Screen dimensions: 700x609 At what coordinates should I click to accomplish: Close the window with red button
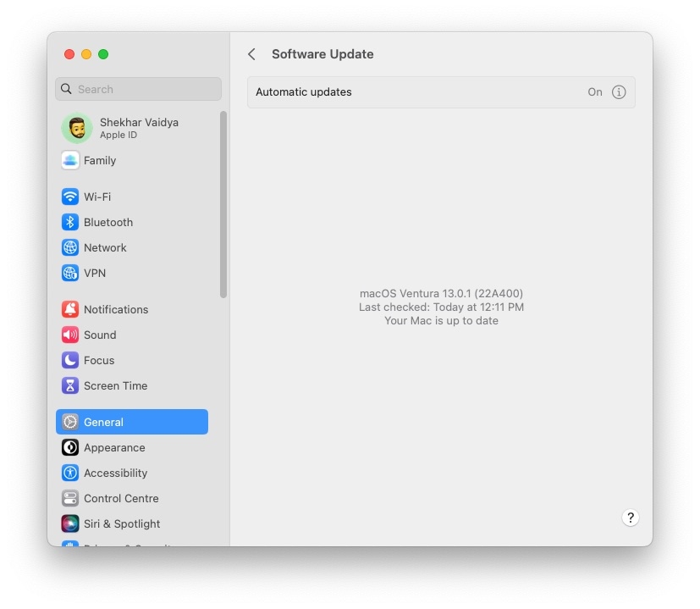69,54
